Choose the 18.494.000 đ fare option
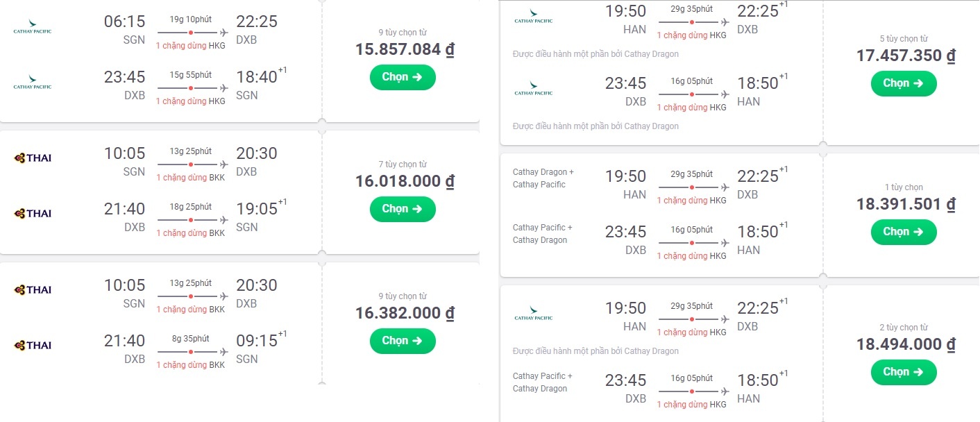Image resolution: width=980 pixels, height=422 pixels. coord(903,372)
